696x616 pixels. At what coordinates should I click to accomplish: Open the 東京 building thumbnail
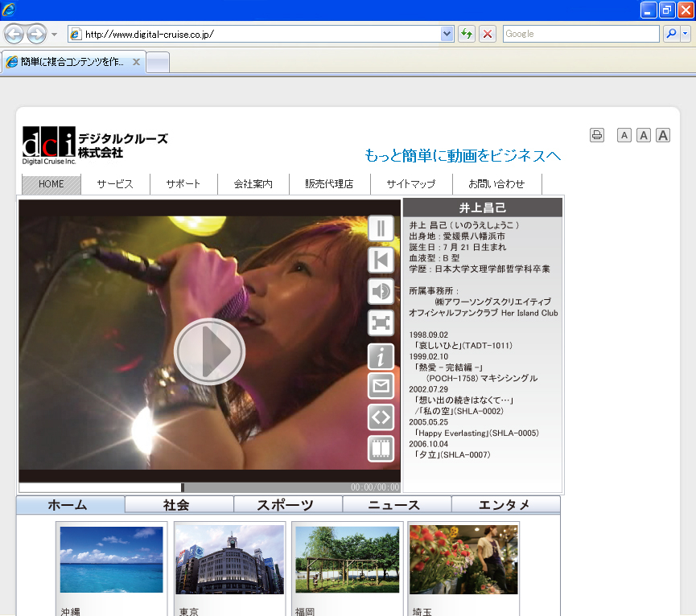(229, 559)
